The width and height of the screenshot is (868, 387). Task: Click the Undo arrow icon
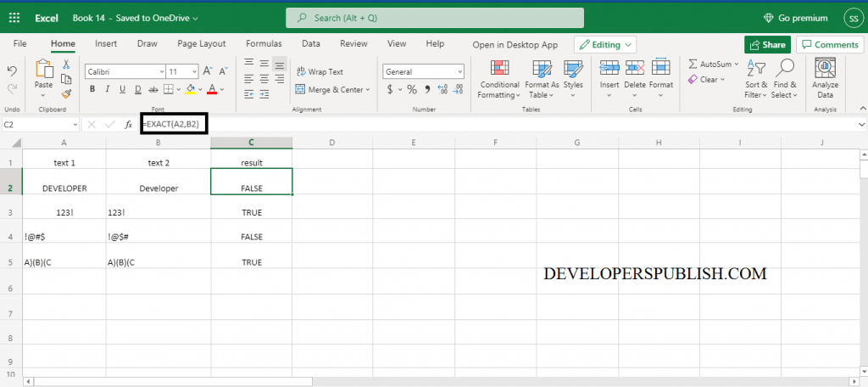[x=12, y=71]
